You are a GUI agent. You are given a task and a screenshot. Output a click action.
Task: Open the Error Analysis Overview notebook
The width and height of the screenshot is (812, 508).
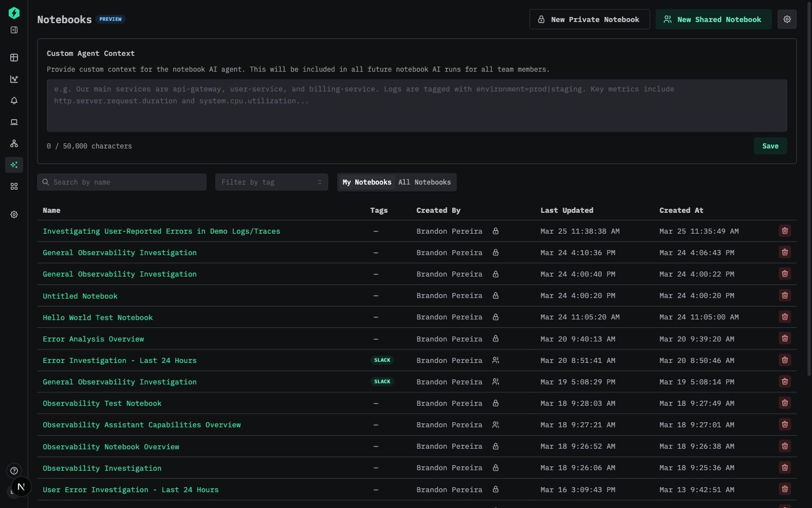pos(93,339)
